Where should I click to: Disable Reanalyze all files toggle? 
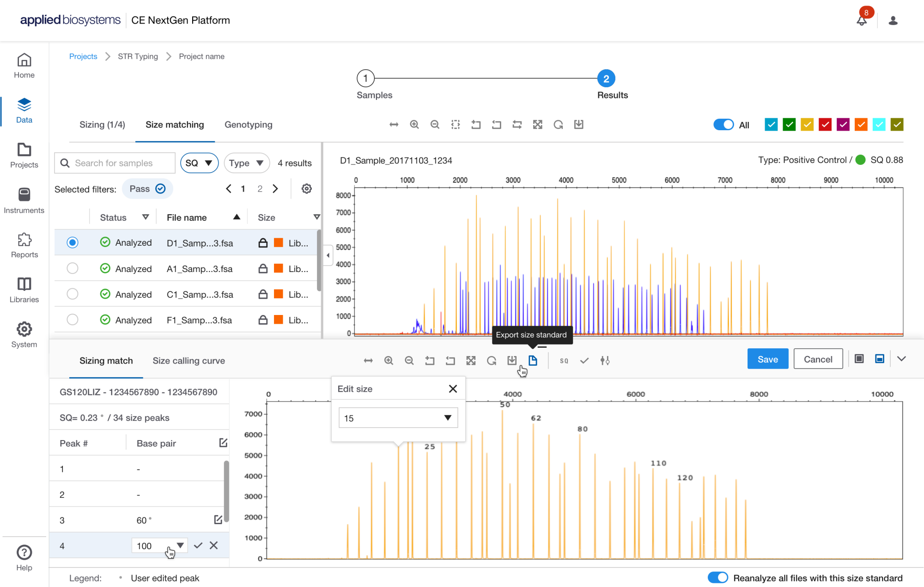coord(717,578)
